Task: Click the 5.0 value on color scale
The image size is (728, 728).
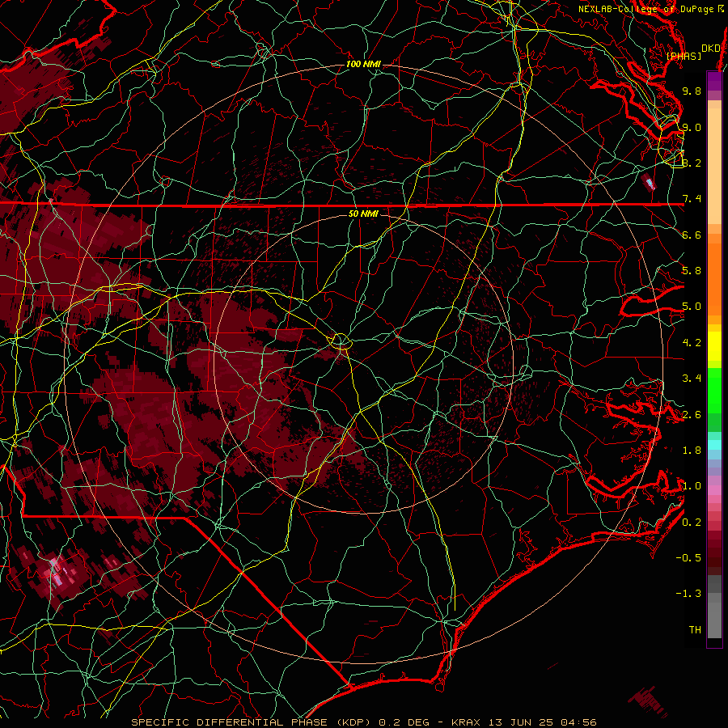Action: [x=692, y=307]
